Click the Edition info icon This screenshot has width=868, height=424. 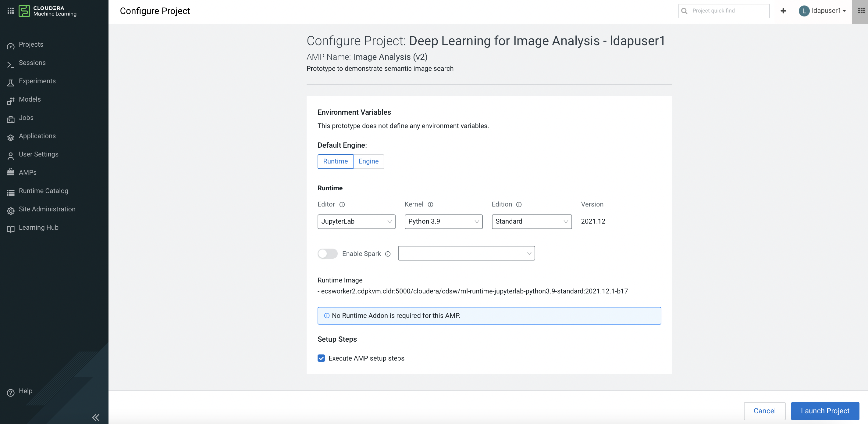point(519,204)
